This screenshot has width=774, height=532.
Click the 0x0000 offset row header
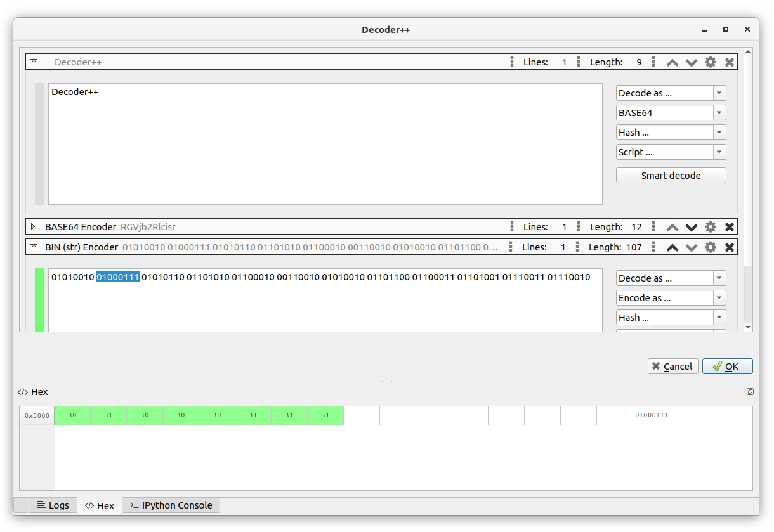point(37,416)
